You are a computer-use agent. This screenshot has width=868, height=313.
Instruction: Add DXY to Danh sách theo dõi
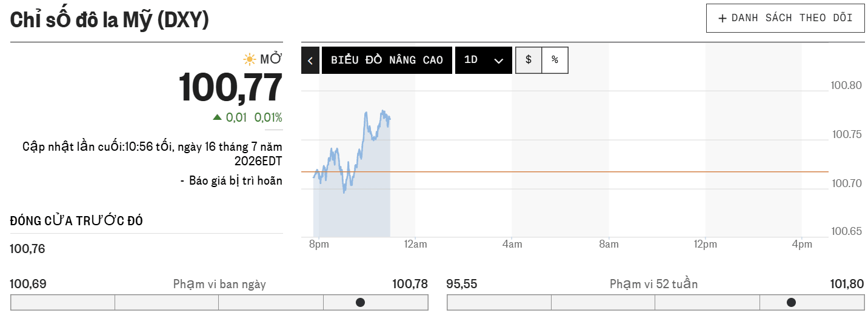pos(785,18)
